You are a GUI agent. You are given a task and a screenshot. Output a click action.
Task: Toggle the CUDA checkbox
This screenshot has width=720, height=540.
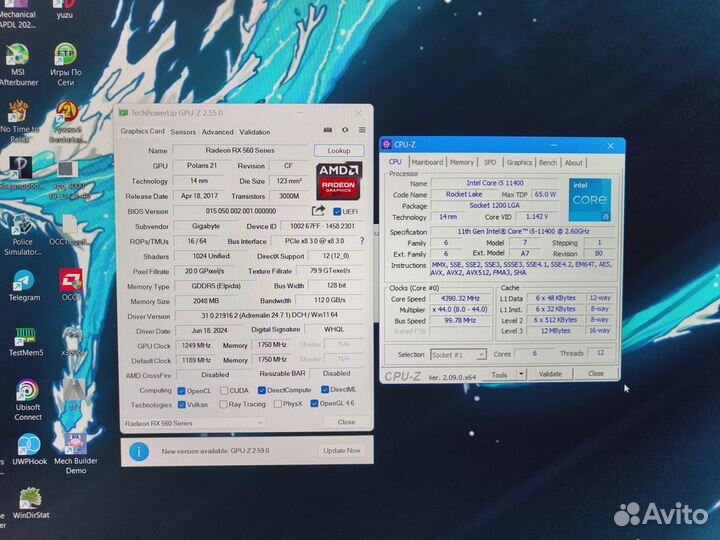pyautogui.click(x=224, y=390)
